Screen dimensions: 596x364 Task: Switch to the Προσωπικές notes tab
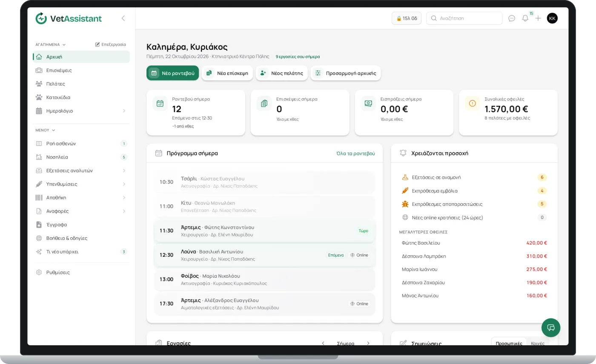pos(509,343)
